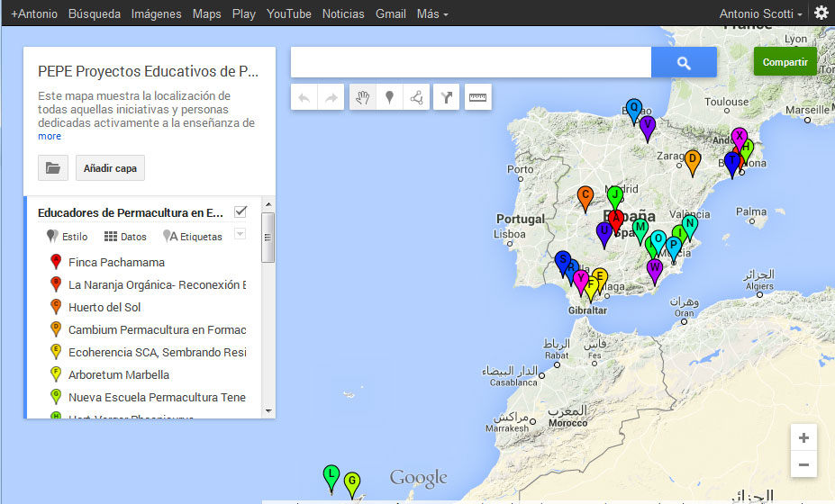The image size is (835, 504).
Task: Click green map marker L in Canary Islands
Action: [x=331, y=477]
